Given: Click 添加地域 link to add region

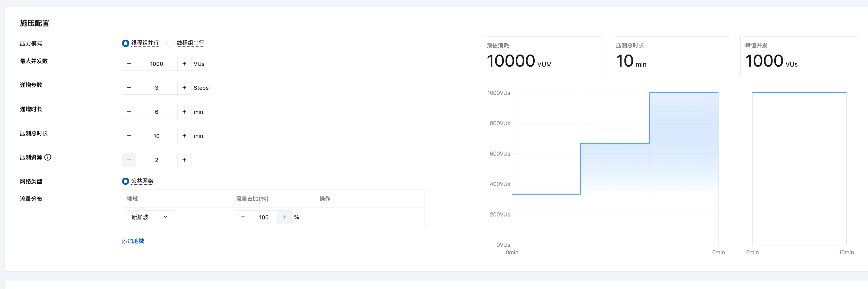Looking at the screenshot, I should click(133, 241).
